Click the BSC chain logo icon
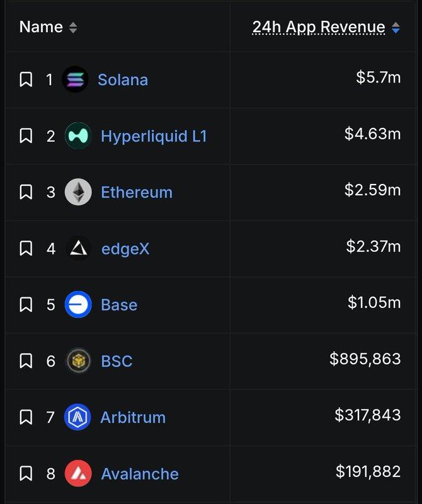The height and width of the screenshot is (504, 422). tap(78, 361)
